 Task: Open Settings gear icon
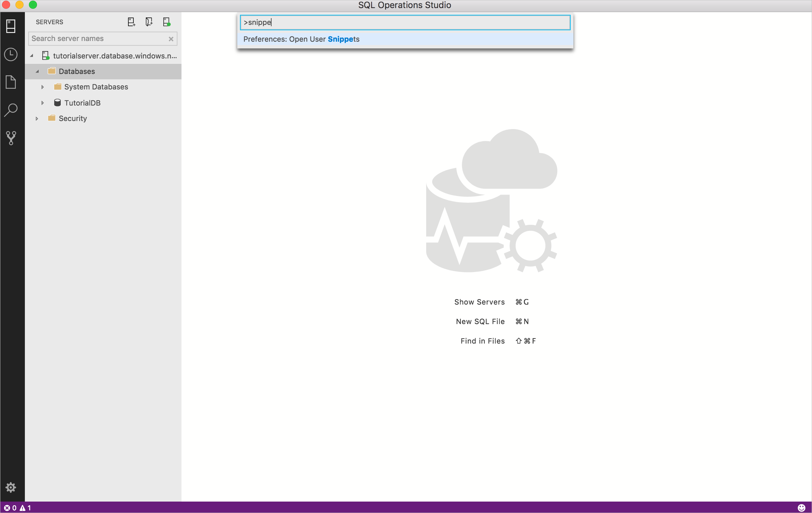pos(11,488)
